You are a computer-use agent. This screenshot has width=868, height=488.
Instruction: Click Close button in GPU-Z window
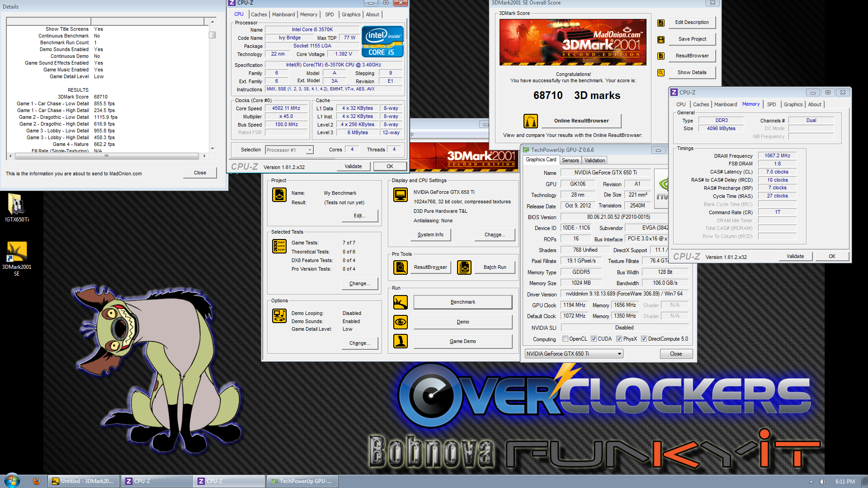coord(676,354)
